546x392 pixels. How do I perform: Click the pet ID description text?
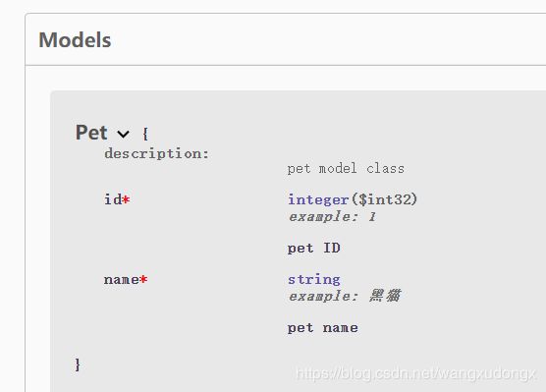(x=313, y=249)
